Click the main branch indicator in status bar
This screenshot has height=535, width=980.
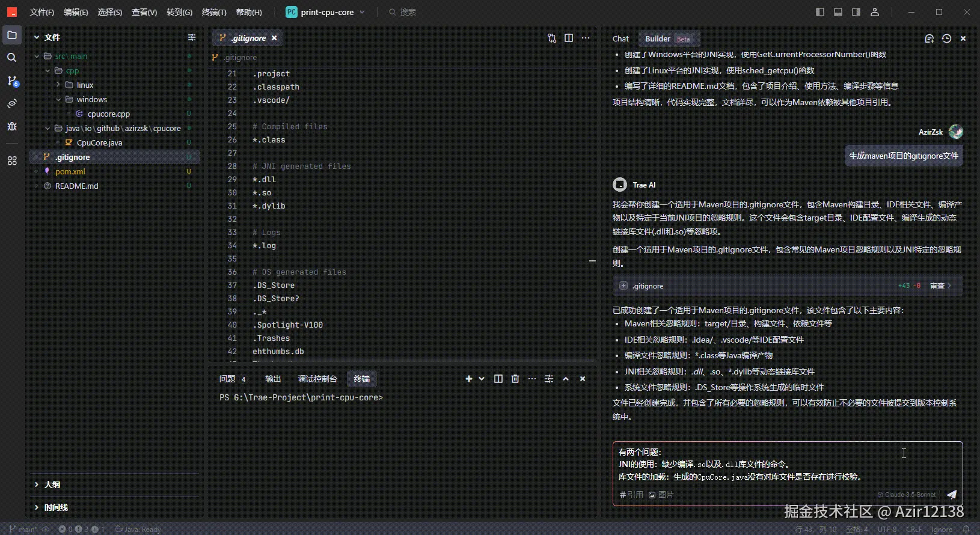[23, 529]
